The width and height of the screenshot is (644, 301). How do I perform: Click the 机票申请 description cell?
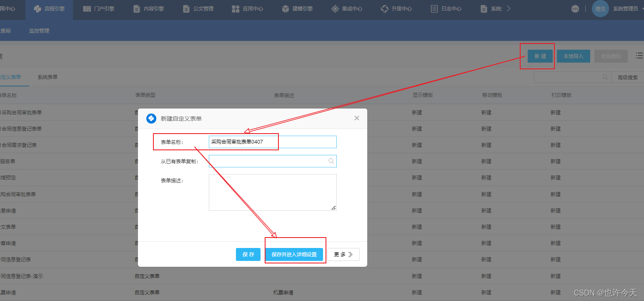pyautogui.click(x=283, y=293)
